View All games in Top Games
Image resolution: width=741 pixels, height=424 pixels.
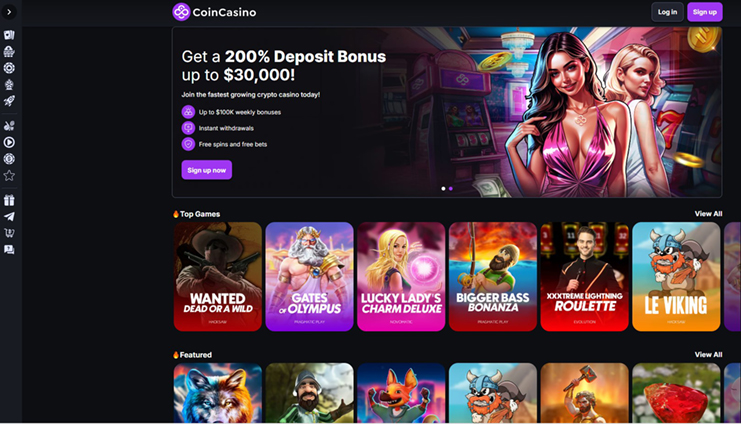point(708,214)
